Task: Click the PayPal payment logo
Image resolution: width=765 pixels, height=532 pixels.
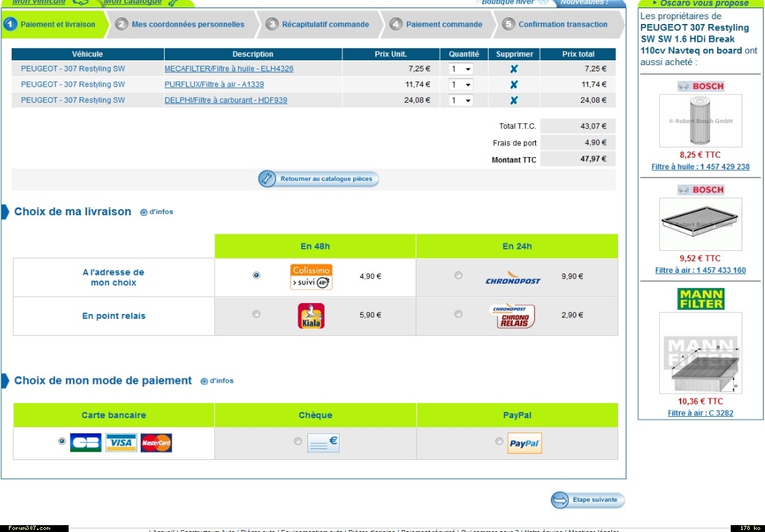Action: click(525, 444)
